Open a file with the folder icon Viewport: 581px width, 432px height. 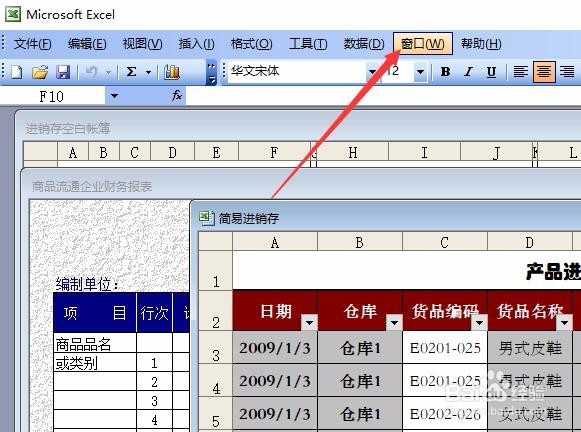tap(40, 72)
